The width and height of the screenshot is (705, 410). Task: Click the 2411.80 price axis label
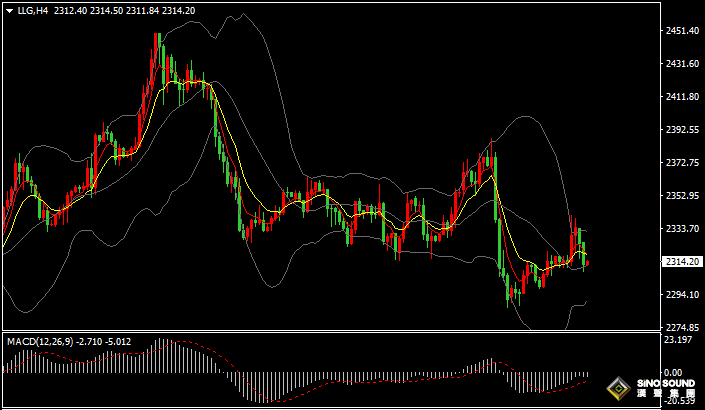[x=681, y=97]
